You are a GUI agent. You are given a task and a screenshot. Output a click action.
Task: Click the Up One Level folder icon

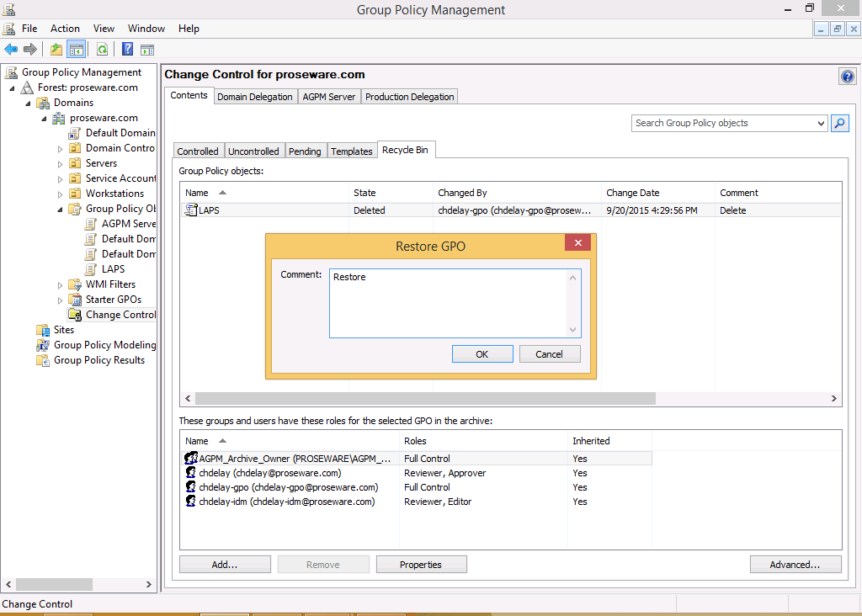click(x=56, y=50)
